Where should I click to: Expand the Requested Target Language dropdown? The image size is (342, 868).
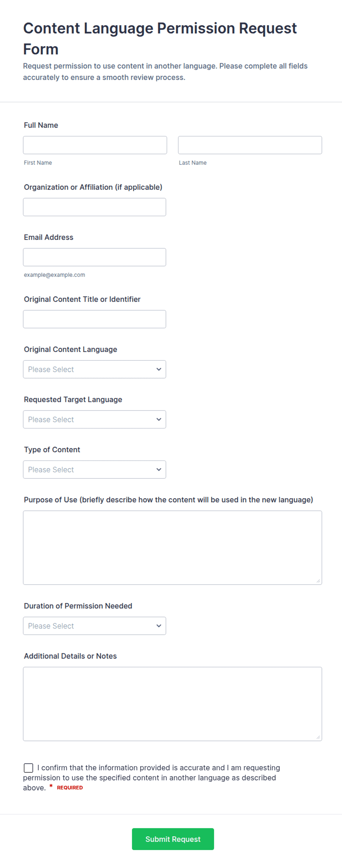point(95,419)
